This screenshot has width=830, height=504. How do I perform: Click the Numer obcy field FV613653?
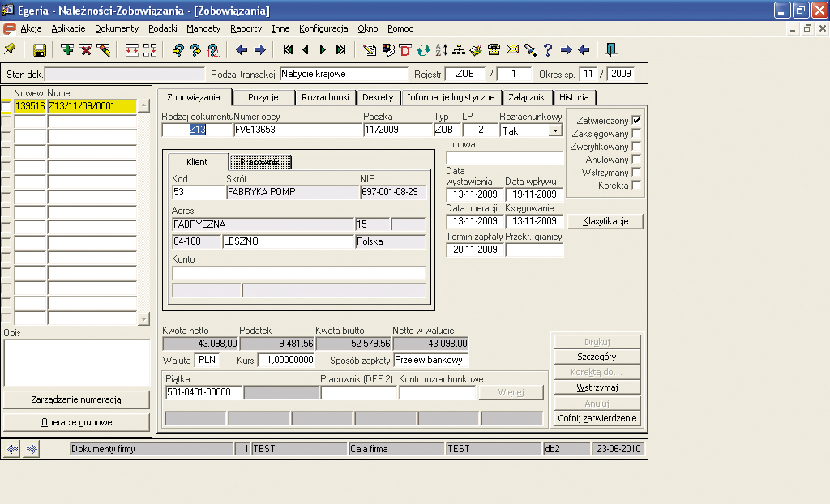[297, 130]
